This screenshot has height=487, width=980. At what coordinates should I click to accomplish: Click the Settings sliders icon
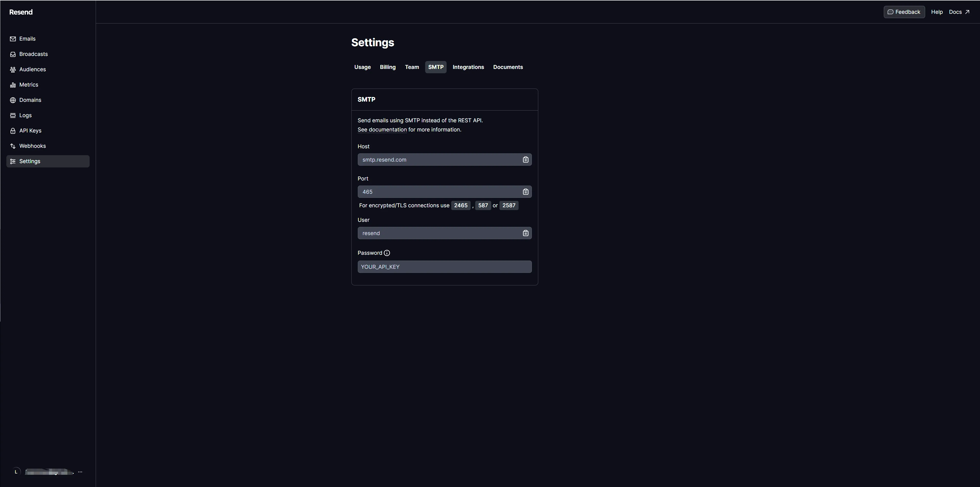click(13, 161)
